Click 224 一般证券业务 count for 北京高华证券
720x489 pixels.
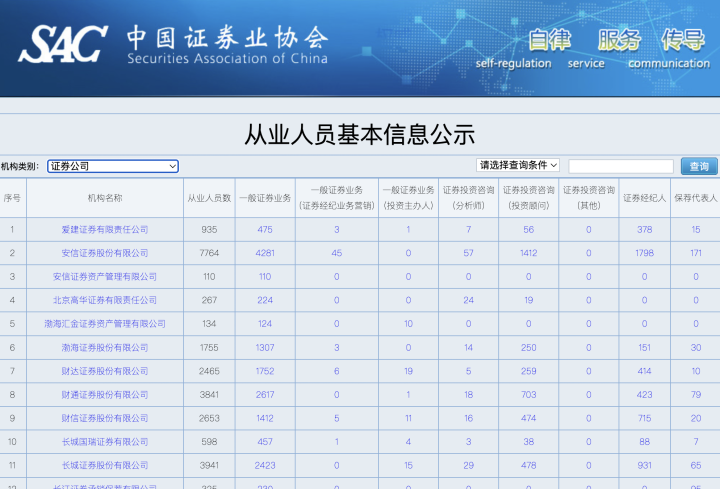point(265,300)
